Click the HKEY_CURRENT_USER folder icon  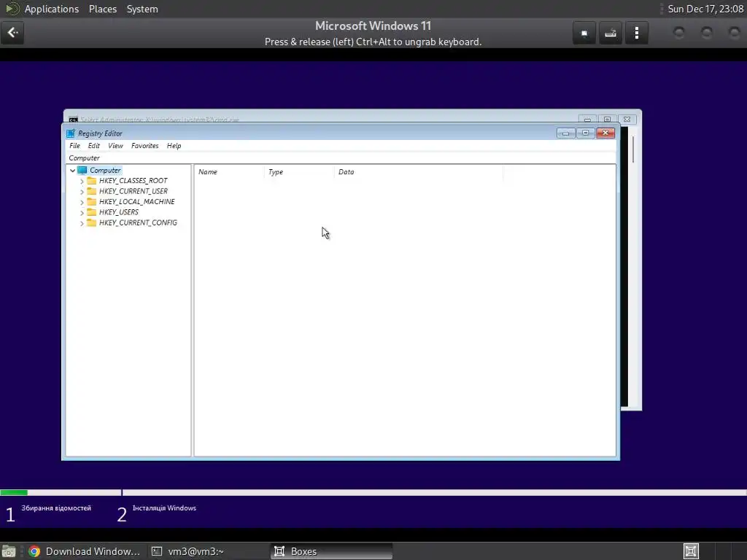pyautogui.click(x=91, y=192)
